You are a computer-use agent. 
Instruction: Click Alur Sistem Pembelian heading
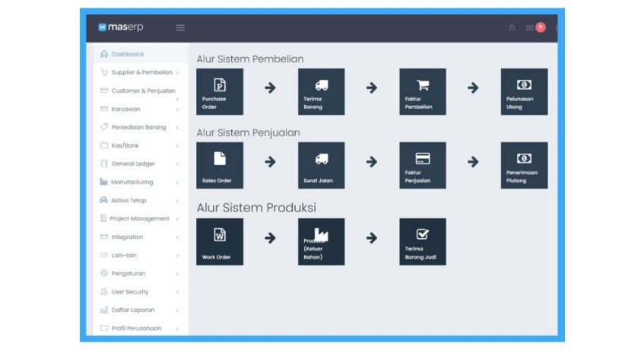pos(250,59)
